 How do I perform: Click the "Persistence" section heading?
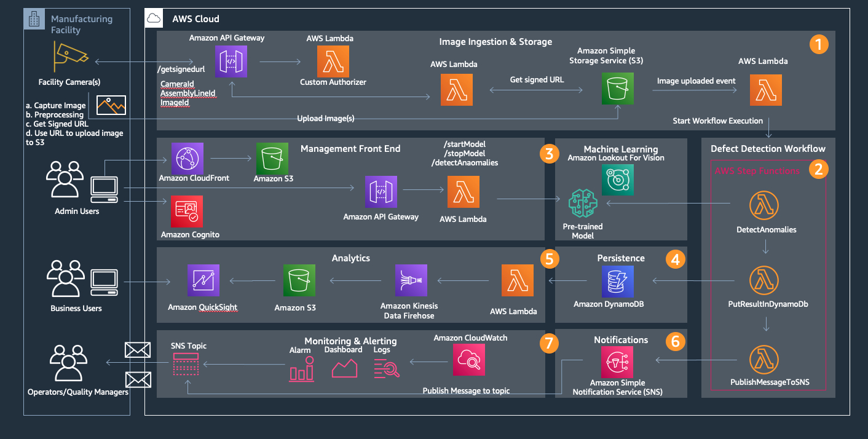coord(621,258)
